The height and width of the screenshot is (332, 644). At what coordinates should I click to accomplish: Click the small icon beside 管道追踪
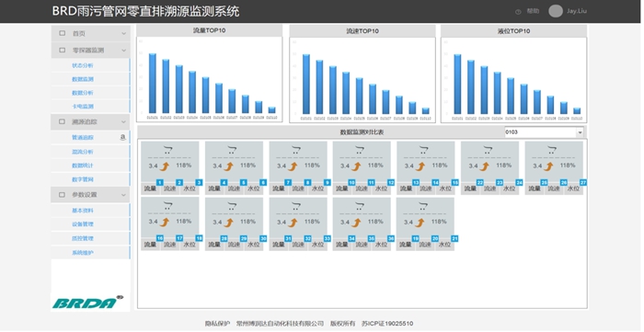click(122, 138)
